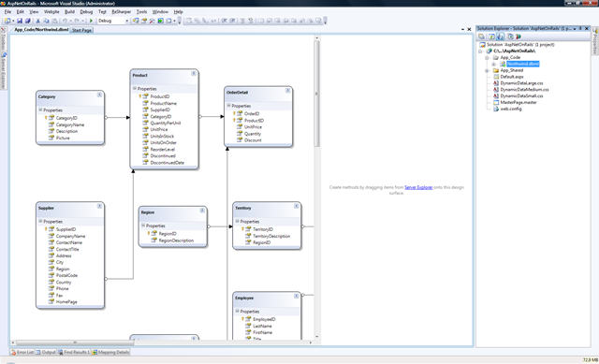This screenshot has width=599, height=364.
Task: Select the QuantityPerUnit property in Product
Action: 166,123
